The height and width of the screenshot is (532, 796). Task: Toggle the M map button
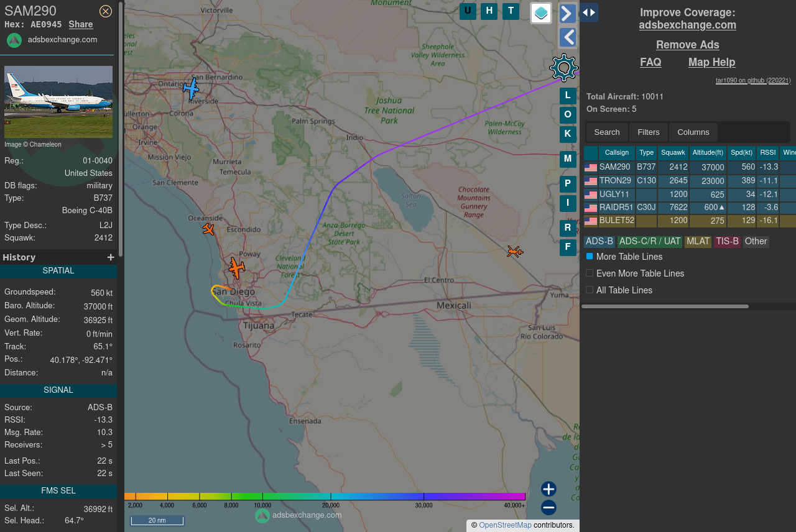coord(568,159)
